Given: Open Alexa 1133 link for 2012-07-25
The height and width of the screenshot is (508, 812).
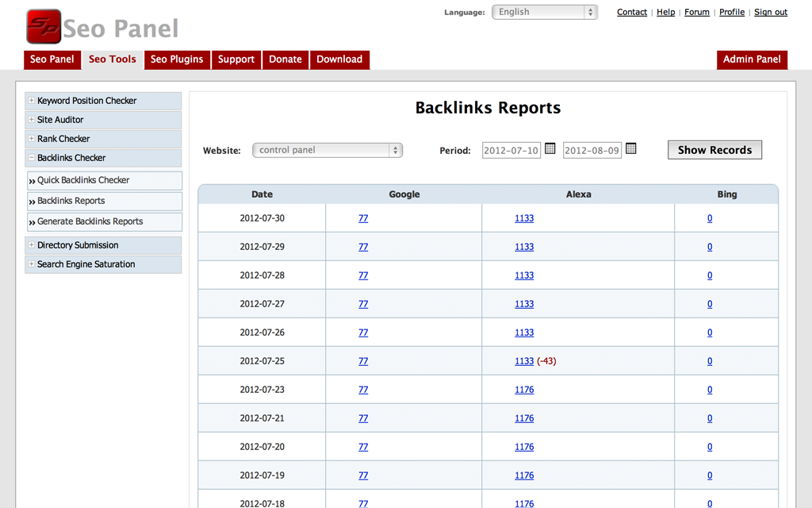Looking at the screenshot, I should [524, 361].
